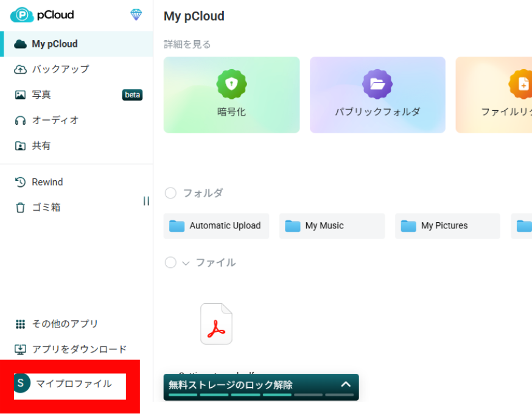Open the Automatic Upload folder
Viewport: 532px width, 414px height.
point(216,226)
